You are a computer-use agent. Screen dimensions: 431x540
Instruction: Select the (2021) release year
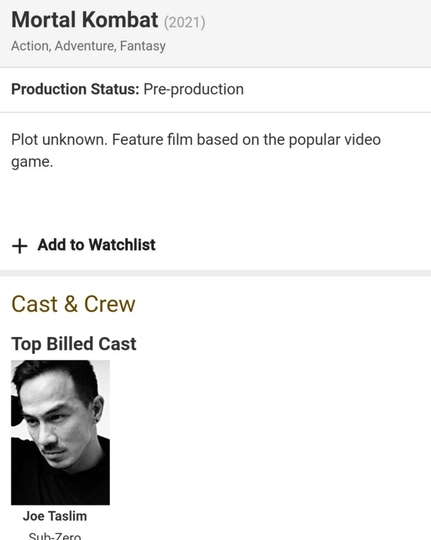tap(185, 22)
